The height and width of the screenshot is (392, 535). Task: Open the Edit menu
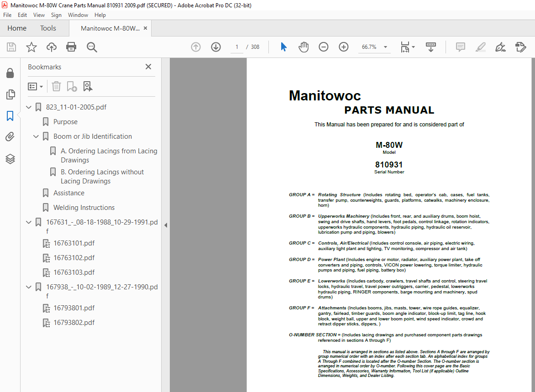click(x=22, y=15)
